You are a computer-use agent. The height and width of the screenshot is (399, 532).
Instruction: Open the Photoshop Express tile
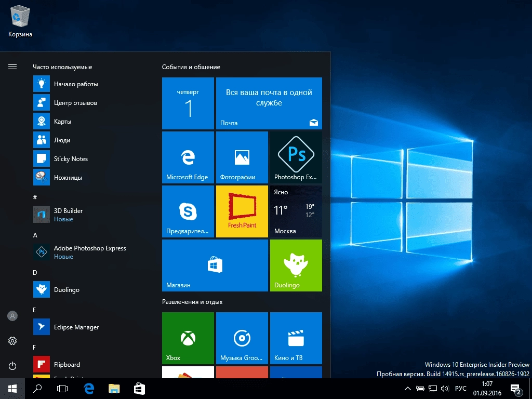(x=296, y=157)
